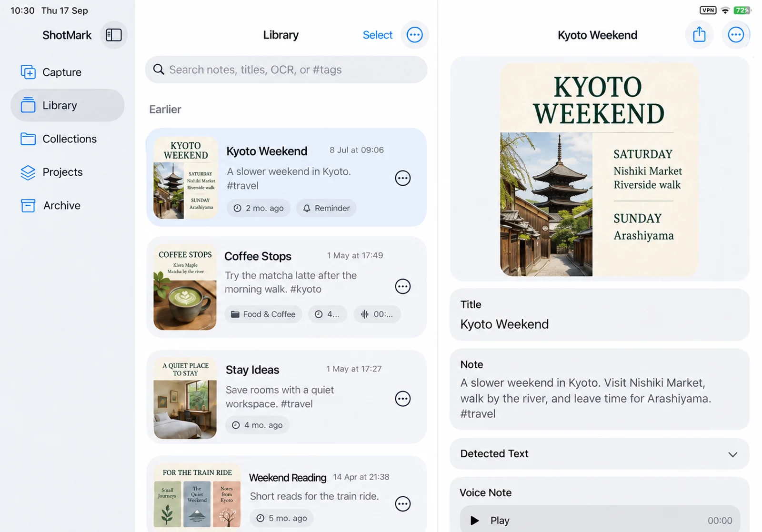Screen dimensions: 762x532
Task: Tap the clock chip on Coffee Stops
Action: (327, 314)
